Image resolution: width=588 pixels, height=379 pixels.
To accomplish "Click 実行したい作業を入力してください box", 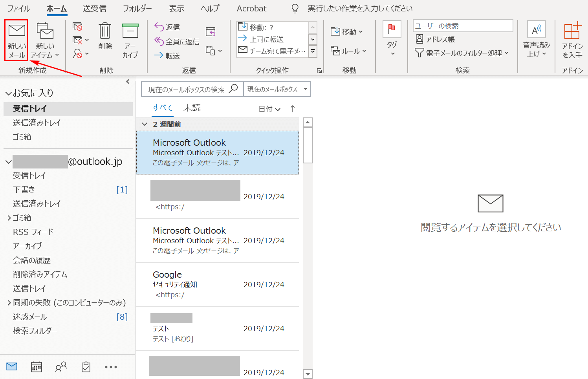I will 360,8.
